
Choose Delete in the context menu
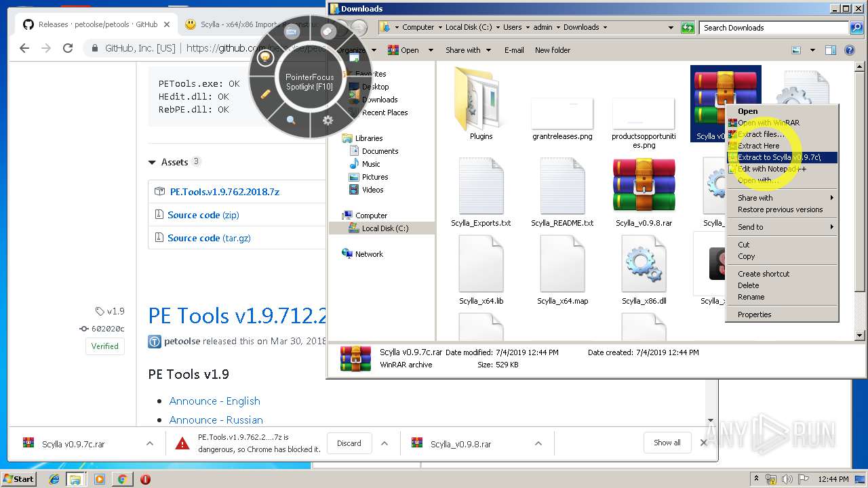pos(783,285)
